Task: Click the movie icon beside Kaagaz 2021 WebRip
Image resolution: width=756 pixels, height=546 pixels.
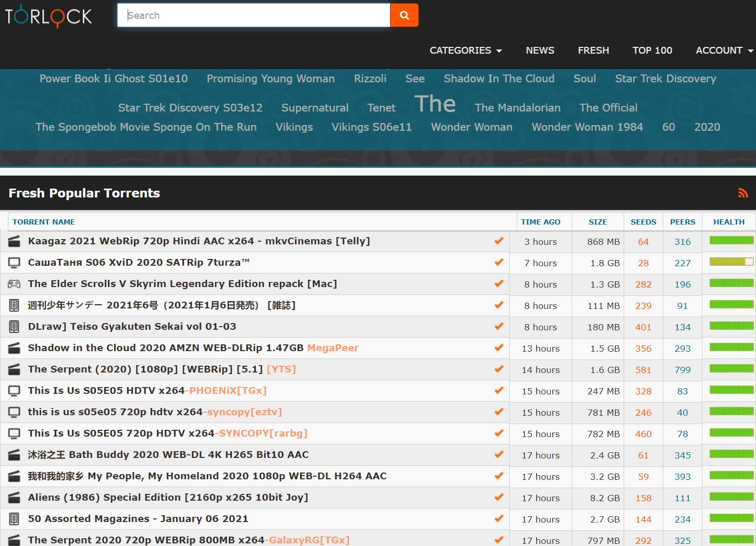Action: coord(14,241)
